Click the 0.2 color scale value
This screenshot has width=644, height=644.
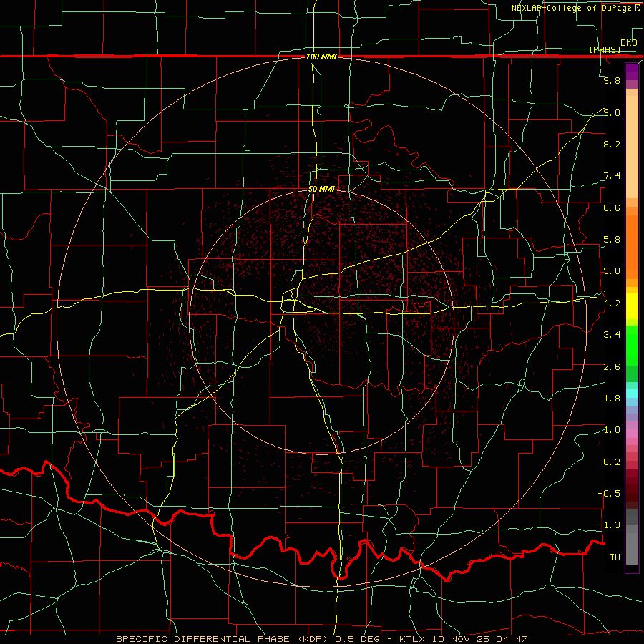click(x=612, y=462)
